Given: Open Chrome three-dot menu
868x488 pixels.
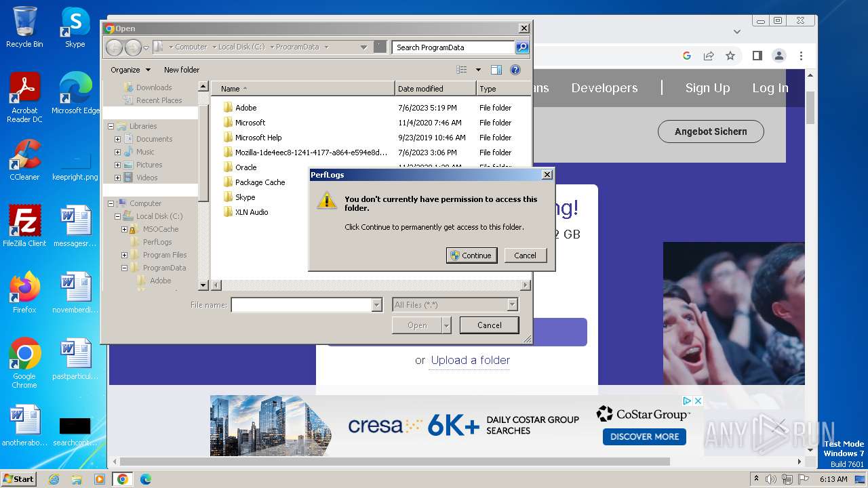Looking at the screenshot, I should [801, 56].
